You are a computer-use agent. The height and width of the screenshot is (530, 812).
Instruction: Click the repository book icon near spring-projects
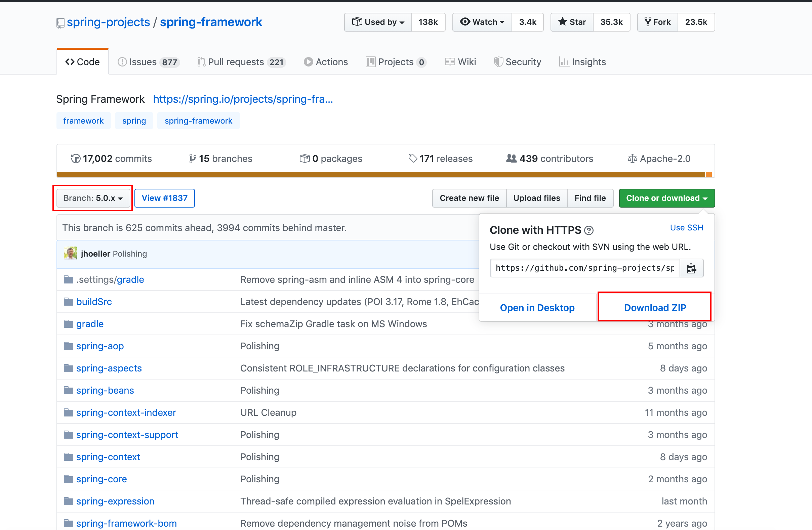click(60, 22)
